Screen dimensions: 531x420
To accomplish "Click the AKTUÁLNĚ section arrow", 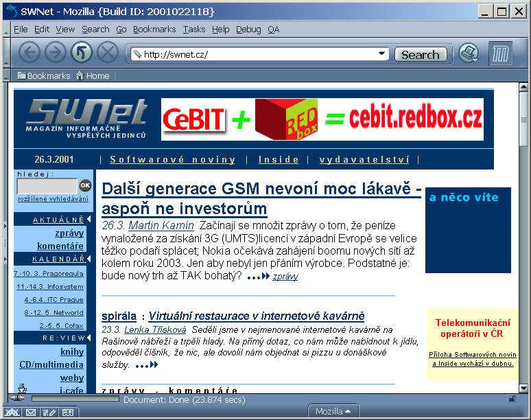I will (x=88, y=219).
